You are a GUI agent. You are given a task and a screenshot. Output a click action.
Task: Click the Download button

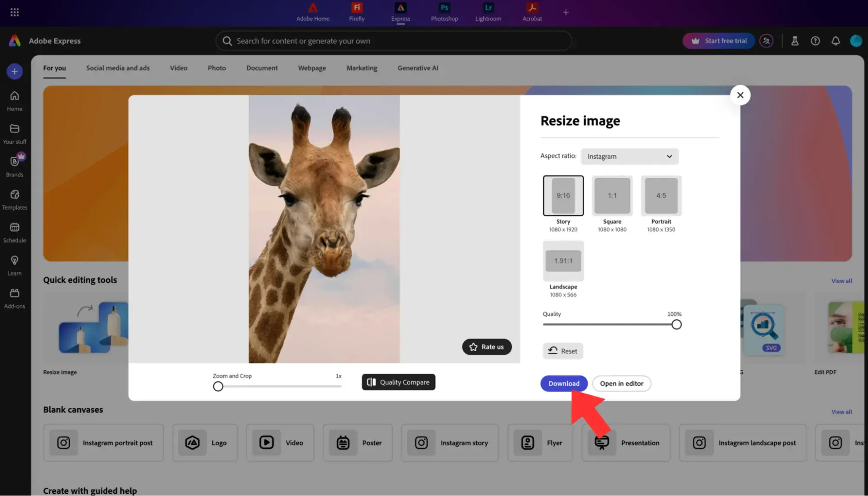pyautogui.click(x=564, y=383)
